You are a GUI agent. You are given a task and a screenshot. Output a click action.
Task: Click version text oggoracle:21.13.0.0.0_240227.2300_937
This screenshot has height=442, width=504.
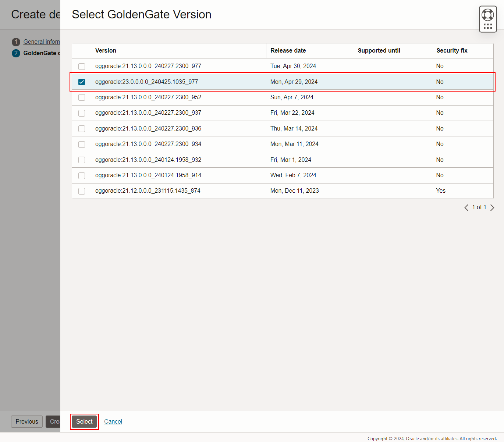click(148, 113)
